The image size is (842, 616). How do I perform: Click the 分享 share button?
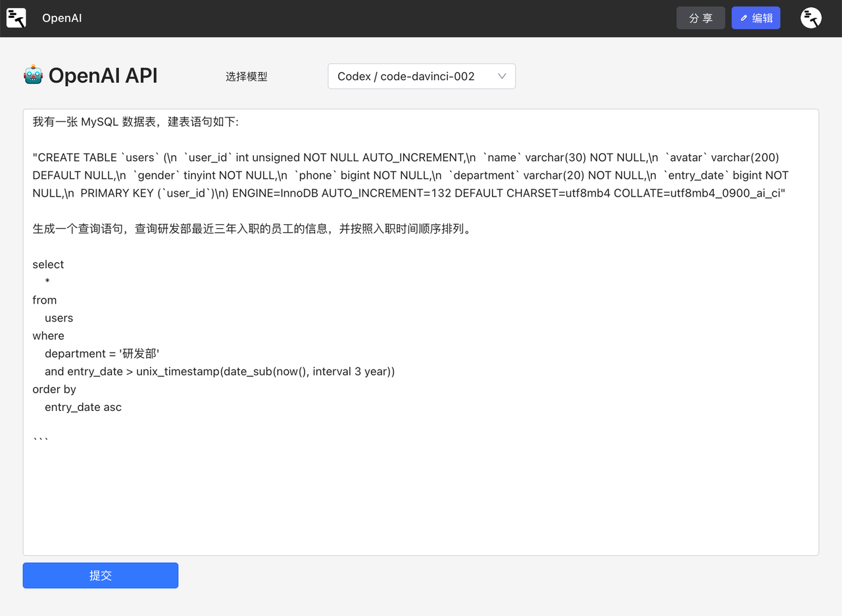701,18
